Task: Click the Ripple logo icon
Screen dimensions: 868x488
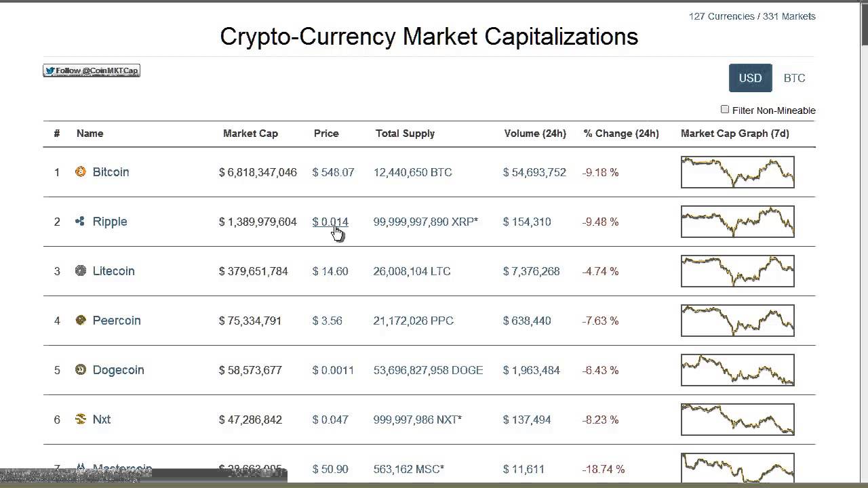Action: pyautogui.click(x=80, y=221)
